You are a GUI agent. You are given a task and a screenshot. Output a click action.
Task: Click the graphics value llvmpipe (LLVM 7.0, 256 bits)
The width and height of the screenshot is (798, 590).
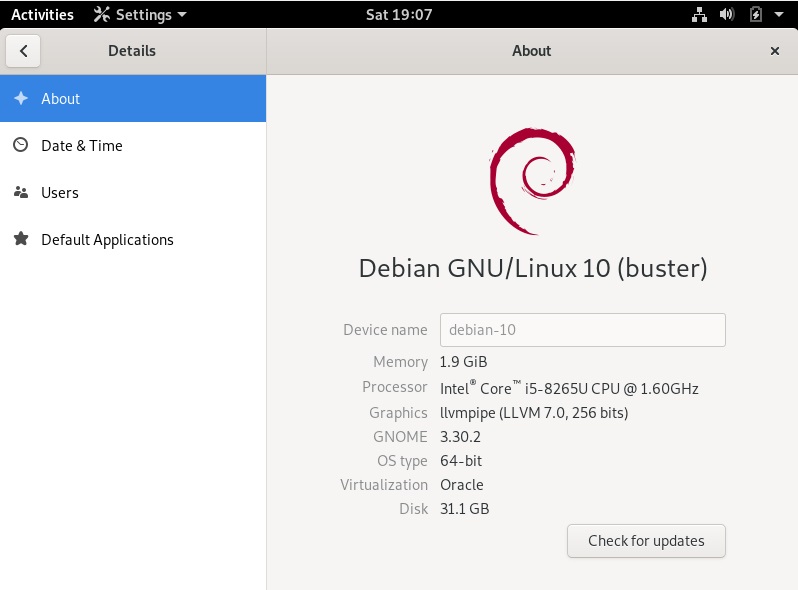pos(534,413)
